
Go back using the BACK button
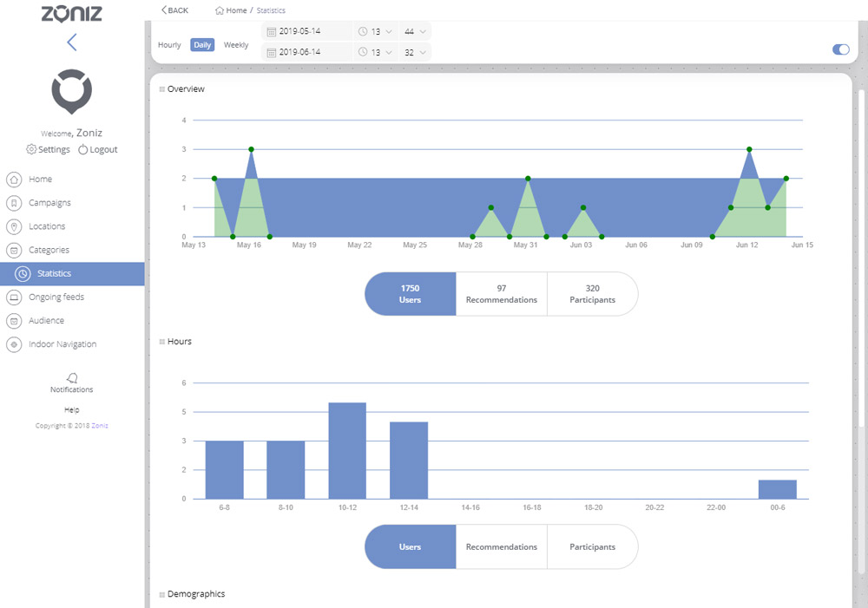click(174, 10)
